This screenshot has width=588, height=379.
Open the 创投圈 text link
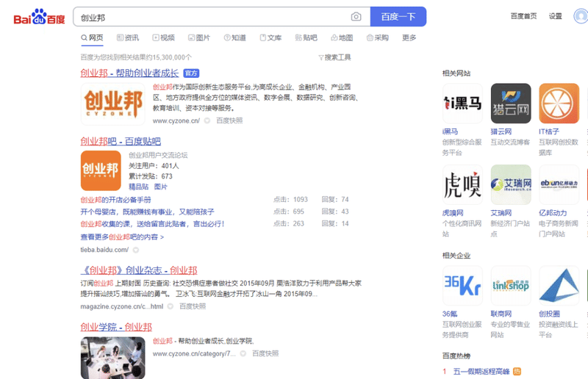(549, 314)
